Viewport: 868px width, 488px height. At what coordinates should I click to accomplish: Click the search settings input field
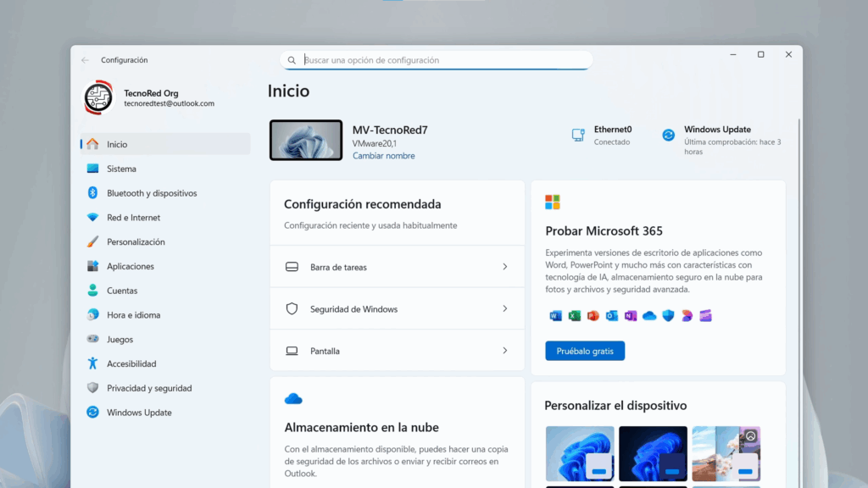[437, 60]
